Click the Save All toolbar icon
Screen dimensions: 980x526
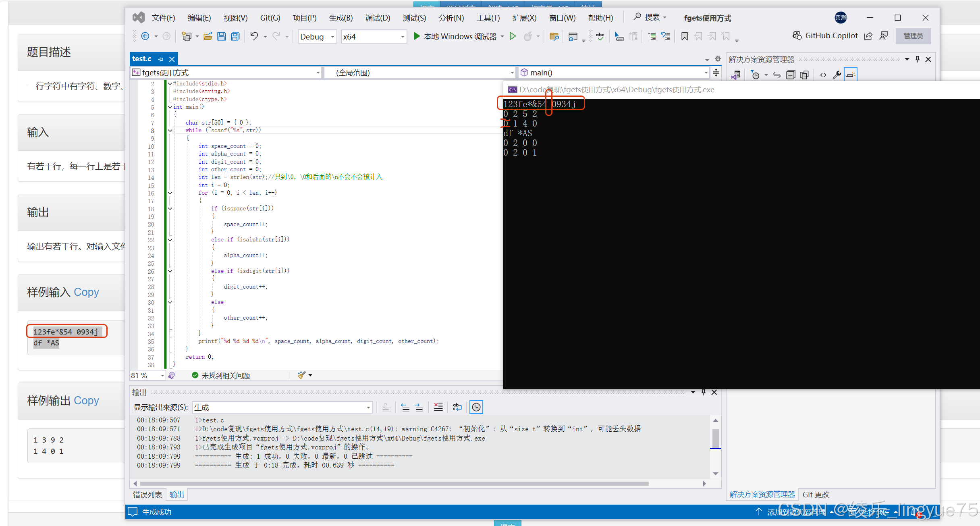(235, 37)
